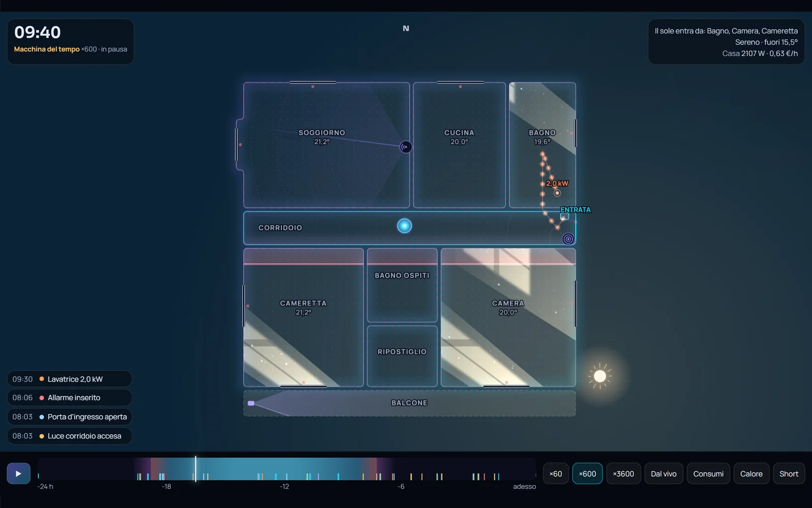Select the Porta d'ingresso aperta event
This screenshot has height=508, width=812.
pos(70,417)
